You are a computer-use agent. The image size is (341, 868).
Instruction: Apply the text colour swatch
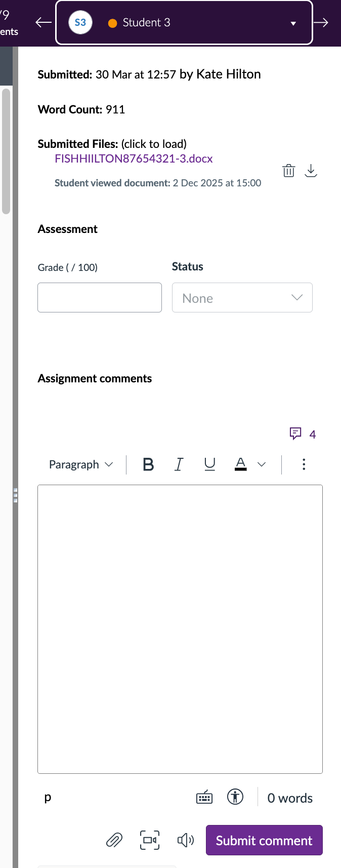click(x=241, y=464)
